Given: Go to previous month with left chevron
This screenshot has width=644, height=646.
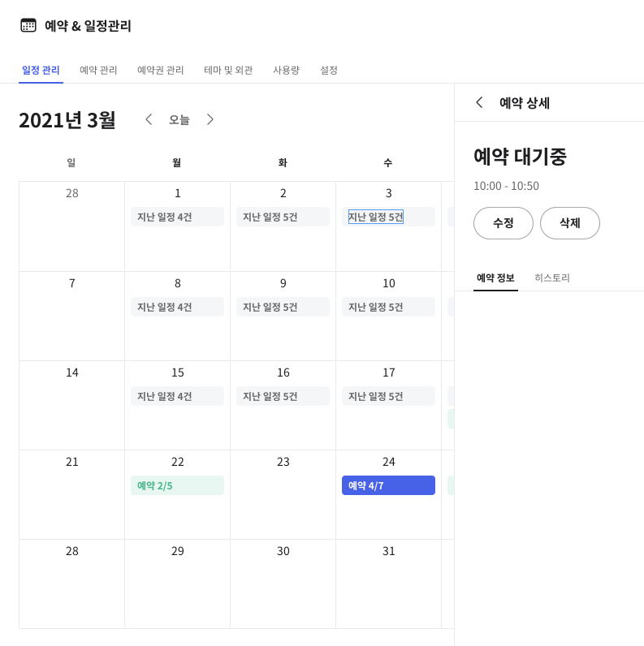Looking at the screenshot, I should coord(149,119).
